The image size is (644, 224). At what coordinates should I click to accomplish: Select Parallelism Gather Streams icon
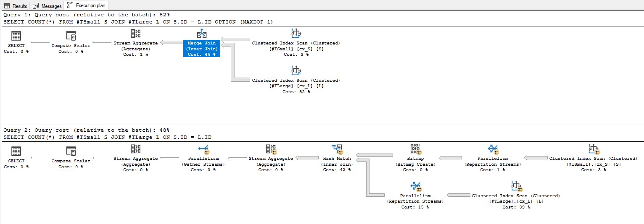tap(203, 149)
